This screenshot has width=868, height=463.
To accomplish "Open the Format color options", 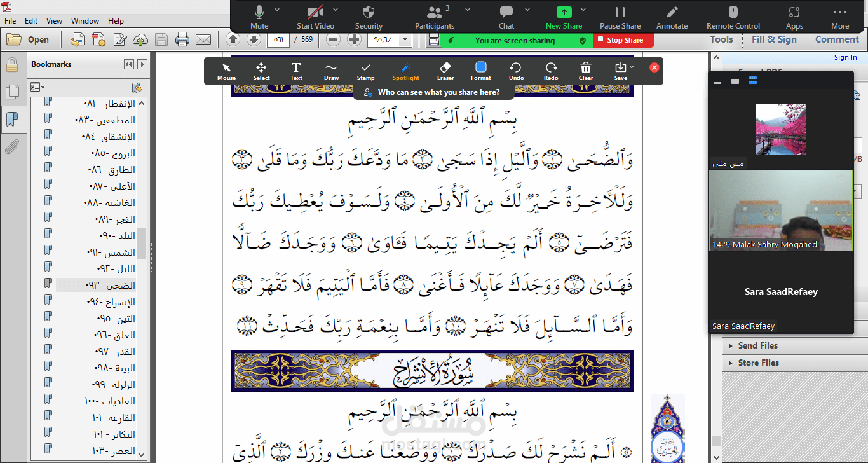I will pos(481,71).
